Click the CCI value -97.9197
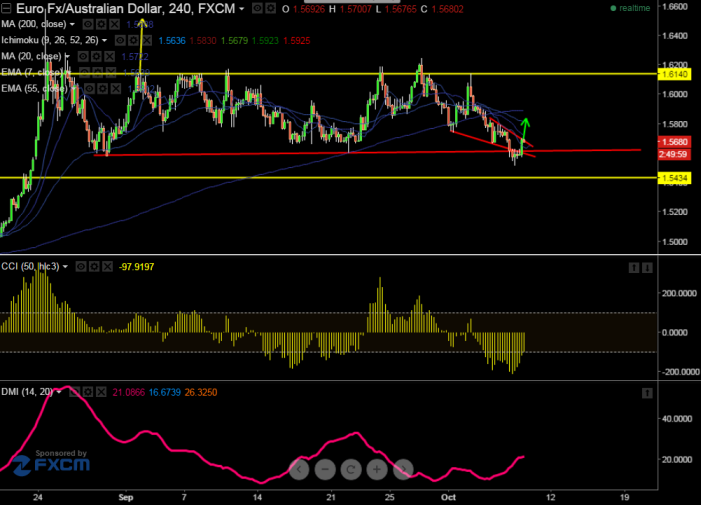701x505 pixels. (x=136, y=267)
